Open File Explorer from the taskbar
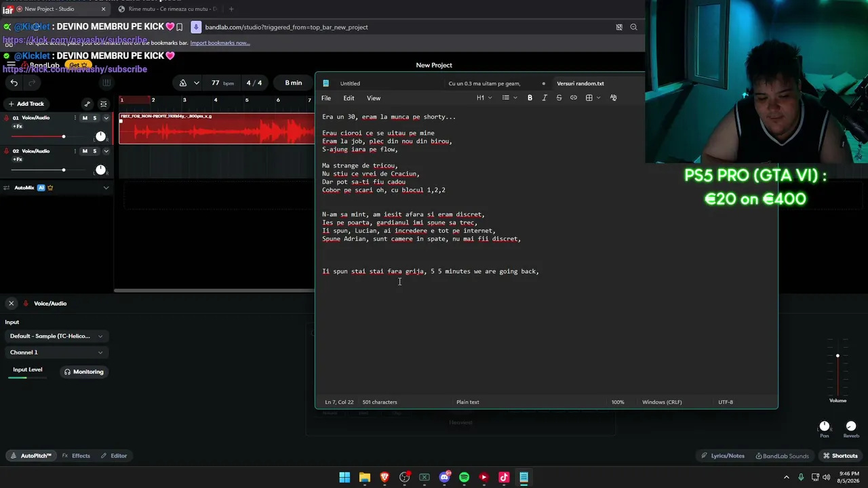868x488 pixels. 365,477
